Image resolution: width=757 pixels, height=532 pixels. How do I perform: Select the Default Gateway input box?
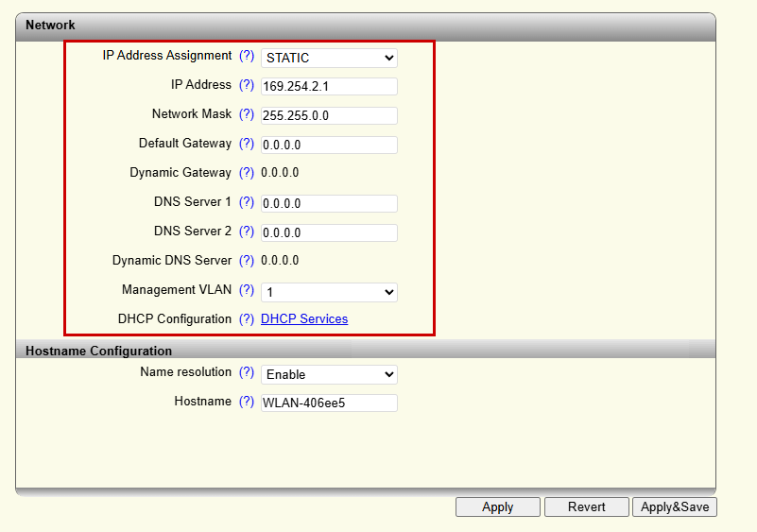click(x=329, y=146)
